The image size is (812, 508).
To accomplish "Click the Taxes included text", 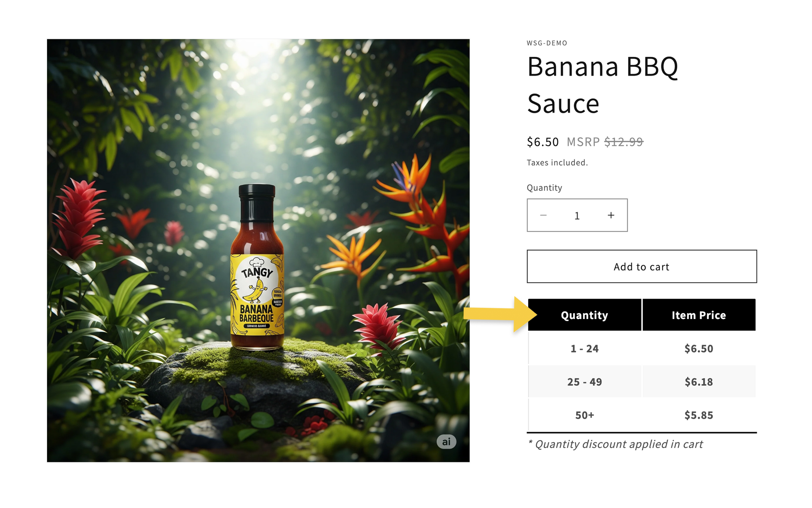I will coord(557,163).
